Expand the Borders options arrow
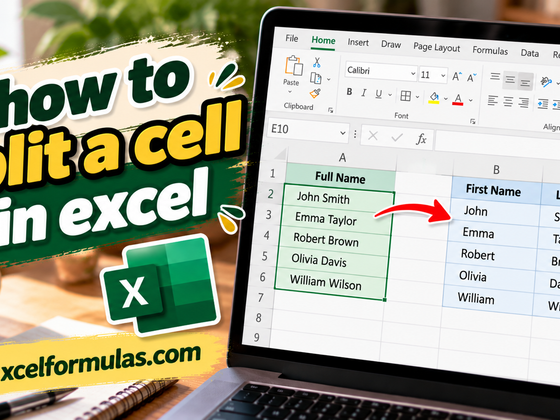 (x=417, y=97)
